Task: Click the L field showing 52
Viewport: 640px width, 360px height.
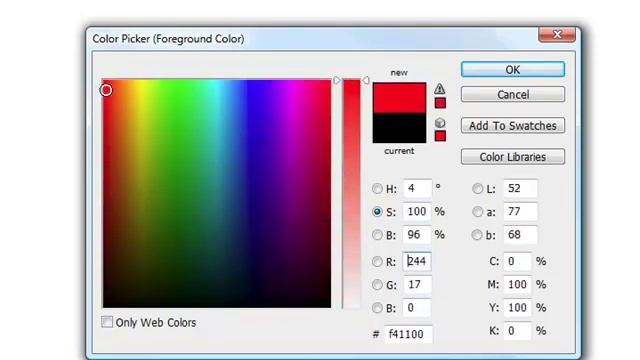Action: pos(520,188)
